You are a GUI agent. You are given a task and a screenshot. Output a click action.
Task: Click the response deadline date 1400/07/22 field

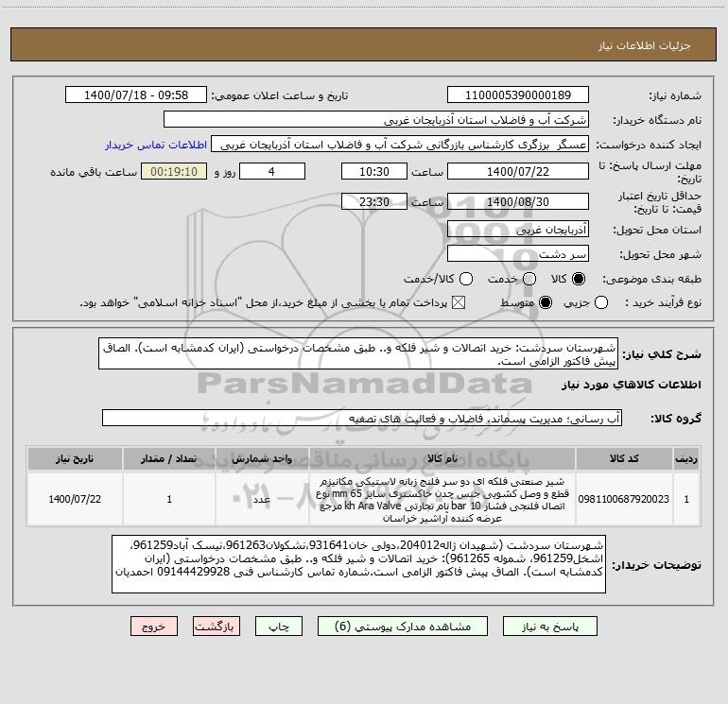coord(518,171)
